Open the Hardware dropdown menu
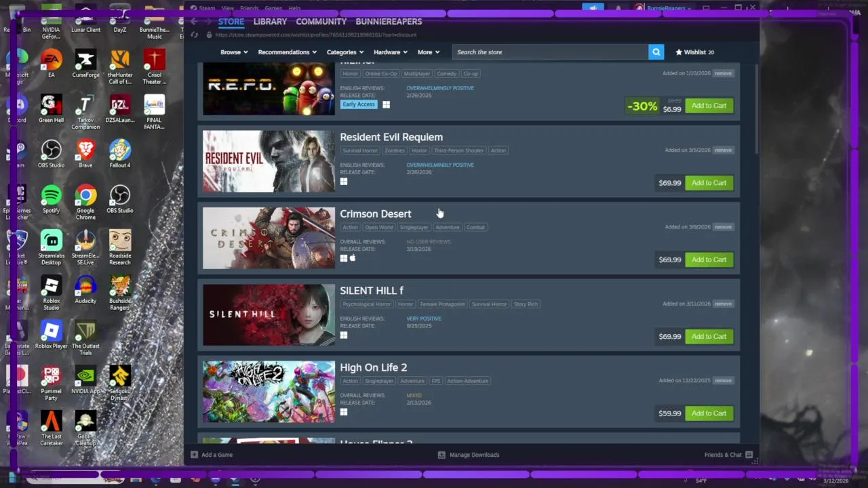Viewport: 868px width, 488px height. click(391, 52)
